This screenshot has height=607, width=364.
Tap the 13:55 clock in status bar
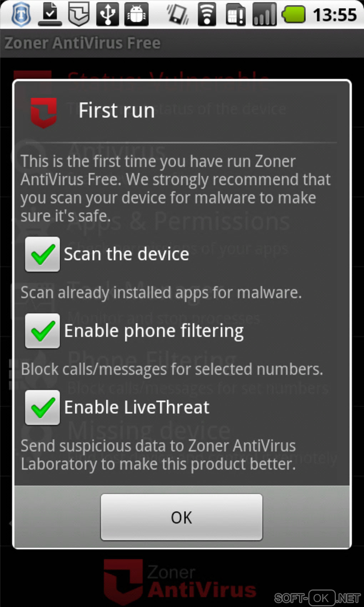point(335,15)
